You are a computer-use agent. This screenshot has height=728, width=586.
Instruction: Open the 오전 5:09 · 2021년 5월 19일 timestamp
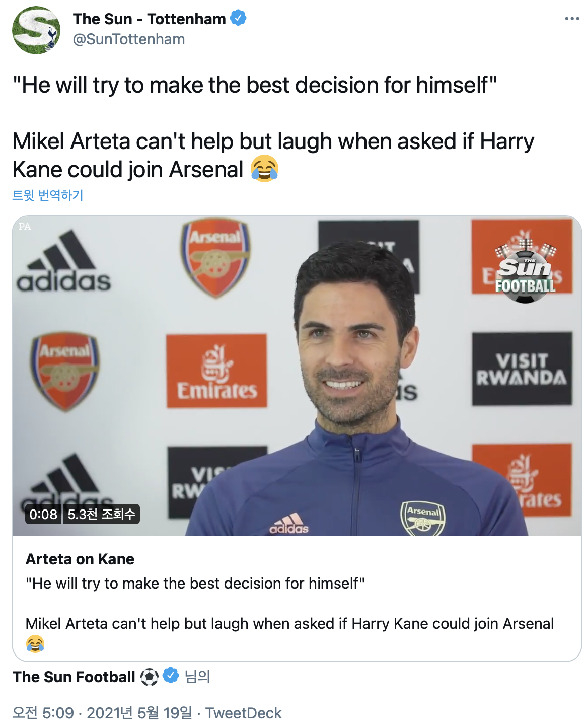(102, 713)
